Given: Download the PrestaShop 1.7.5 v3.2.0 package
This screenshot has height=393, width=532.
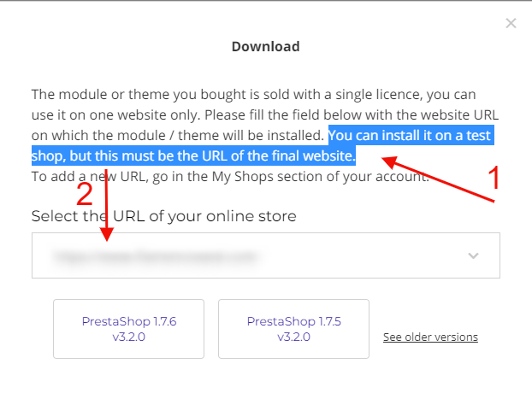Looking at the screenshot, I should point(293,329).
